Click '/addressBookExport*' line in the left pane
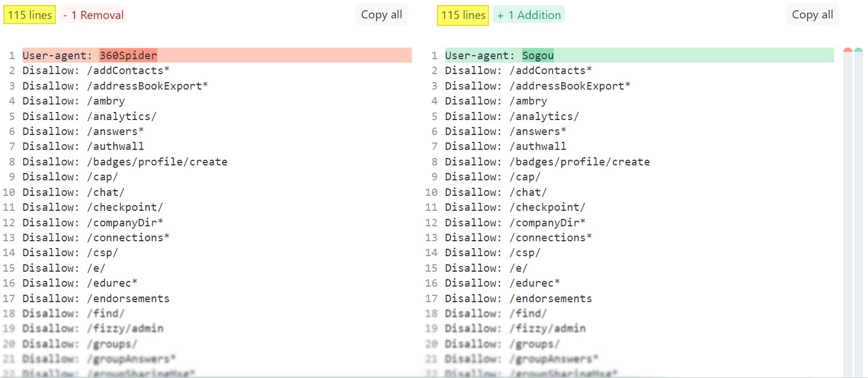The height and width of the screenshot is (378, 868). tap(115, 86)
